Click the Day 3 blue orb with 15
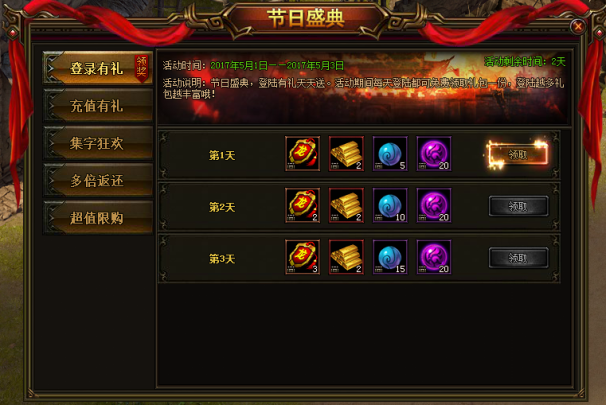606x405 pixels. tap(390, 257)
